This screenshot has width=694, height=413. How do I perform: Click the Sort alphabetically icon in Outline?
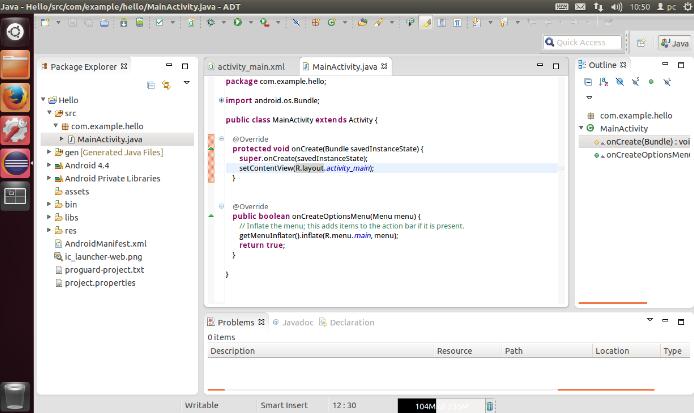coord(603,82)
